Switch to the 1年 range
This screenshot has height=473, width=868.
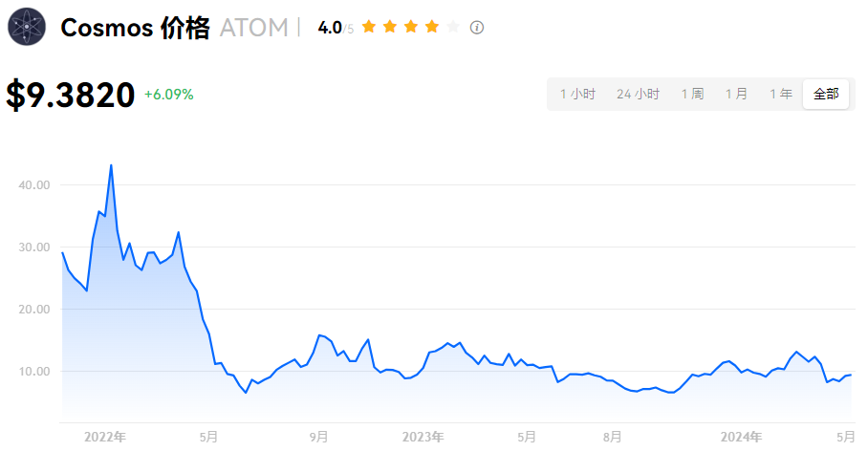(x=781, y=94)
